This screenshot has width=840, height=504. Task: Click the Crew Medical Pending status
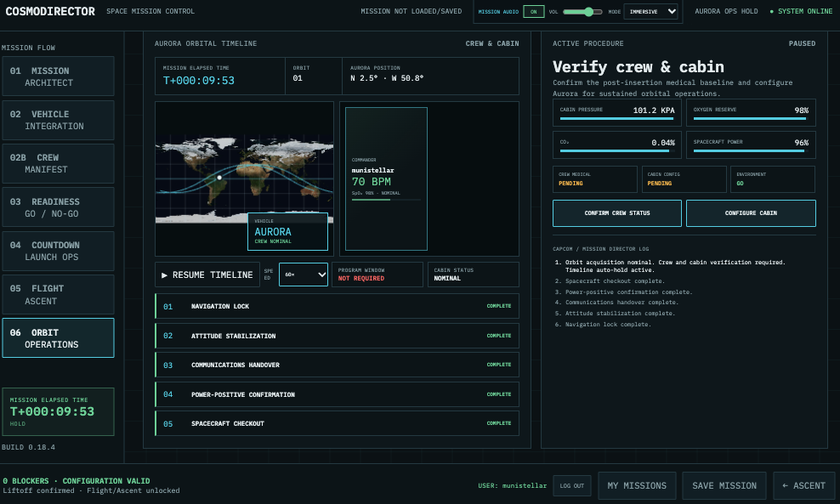[595, 178]
